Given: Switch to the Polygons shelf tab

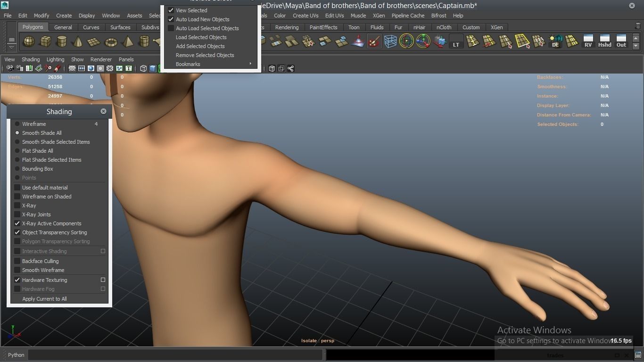Looking at the screenshot, I should (33, 27).
